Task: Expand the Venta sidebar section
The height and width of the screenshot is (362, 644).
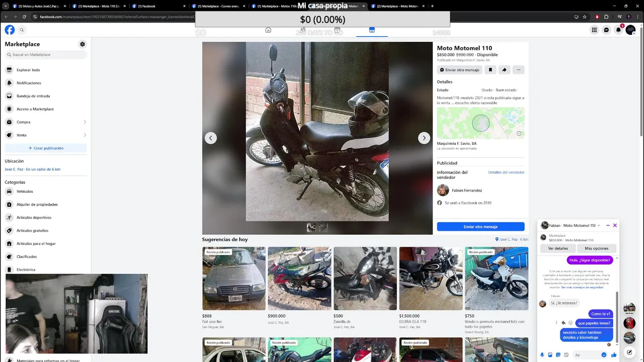Action: coord(45,135)
